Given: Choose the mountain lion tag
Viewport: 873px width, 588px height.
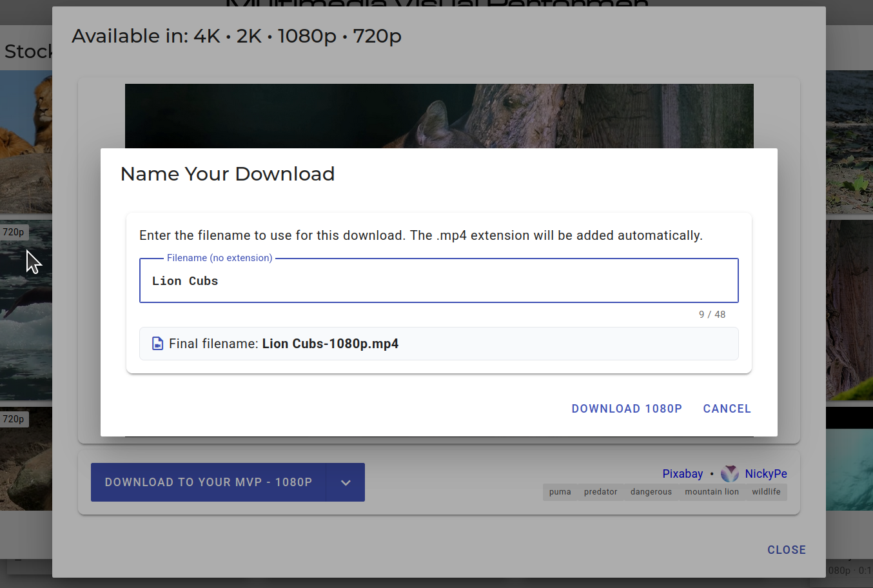Looking at the screenshot, I should (711, 492).
